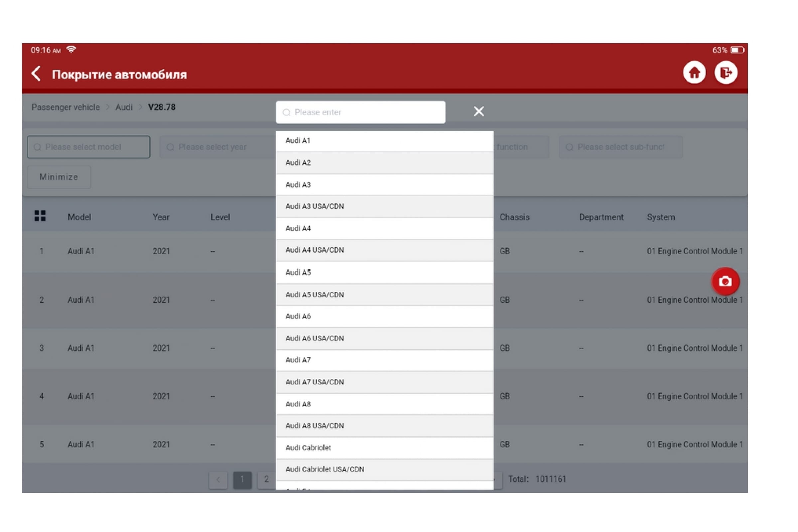Go back using the header arrow

click(36, 73)
